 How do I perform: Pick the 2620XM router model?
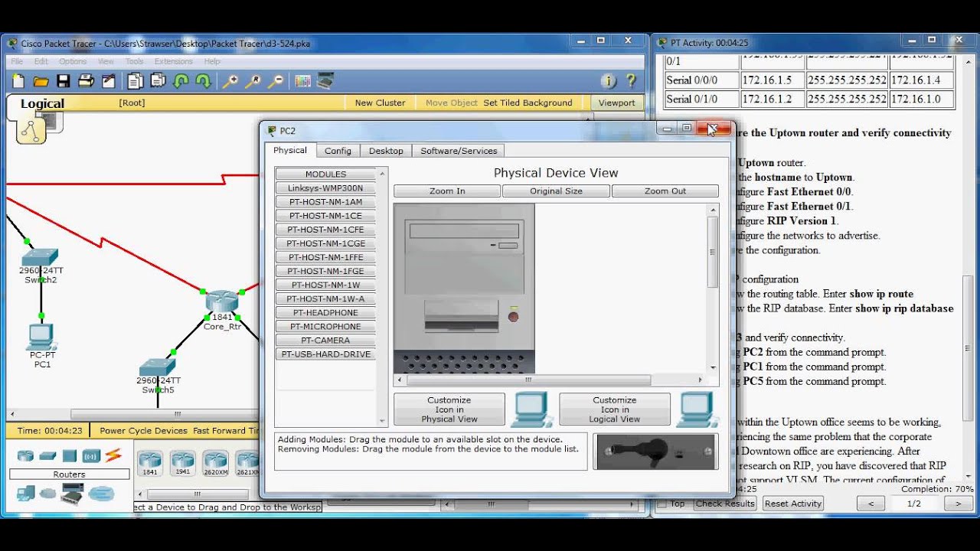tap(216, 464)
